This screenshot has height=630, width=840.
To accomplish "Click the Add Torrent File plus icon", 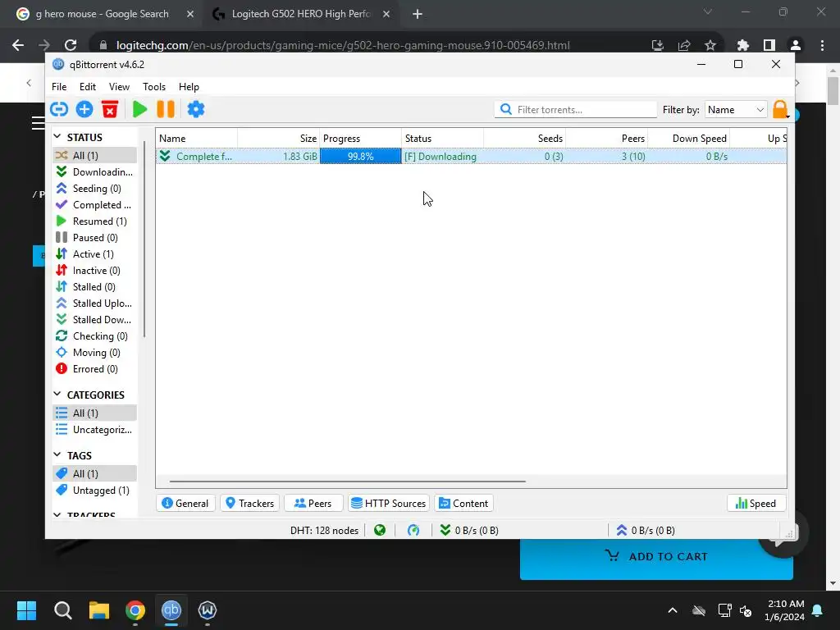I will point(84,109).
